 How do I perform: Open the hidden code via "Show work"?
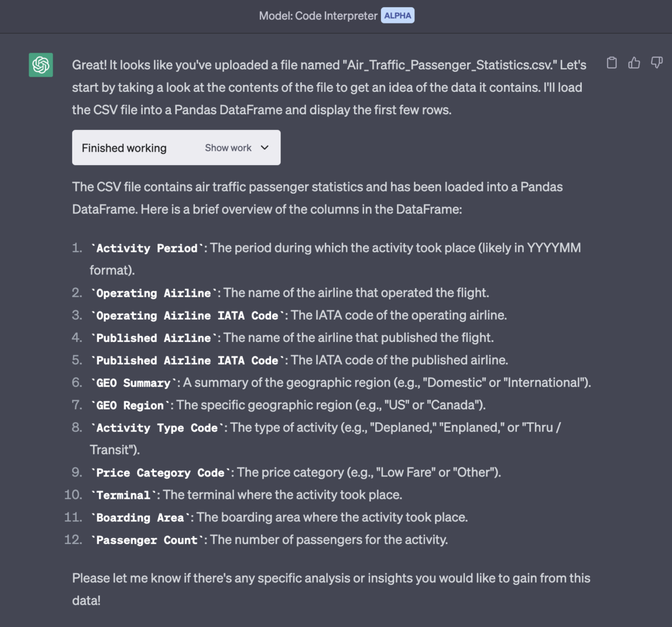pyautogui.click(x=228, y=147)
